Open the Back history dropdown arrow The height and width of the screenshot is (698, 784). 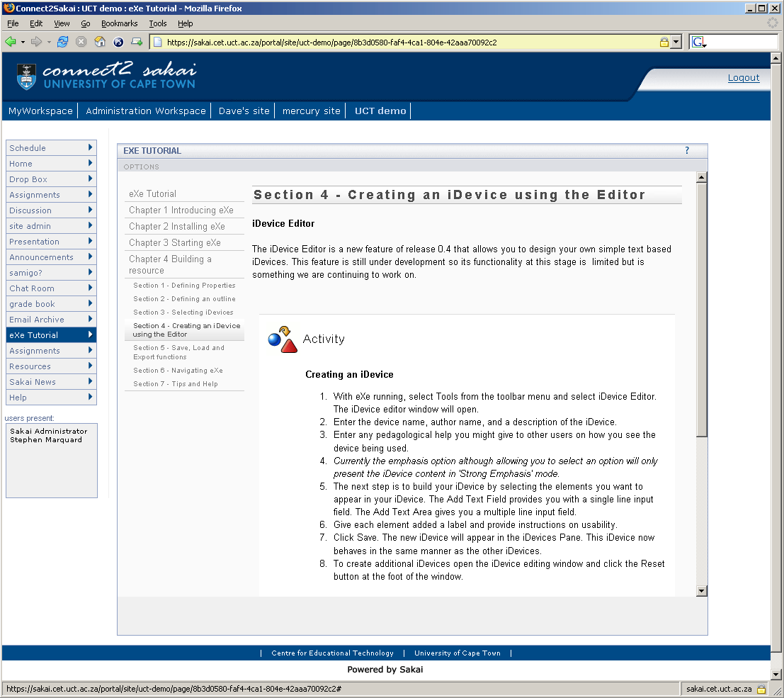coord(23,42)
